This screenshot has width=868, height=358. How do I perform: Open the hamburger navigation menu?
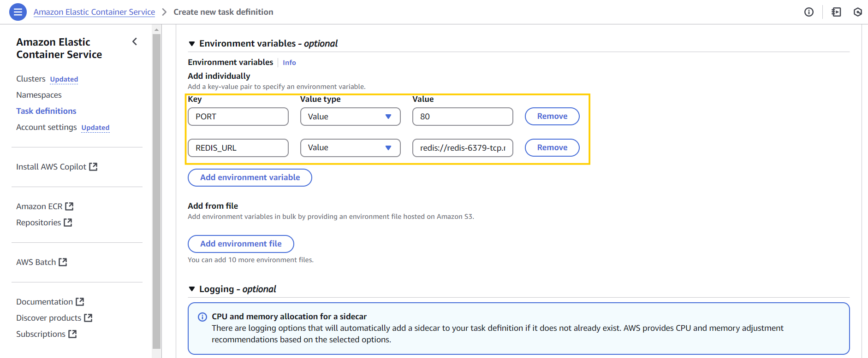point(18,12)
